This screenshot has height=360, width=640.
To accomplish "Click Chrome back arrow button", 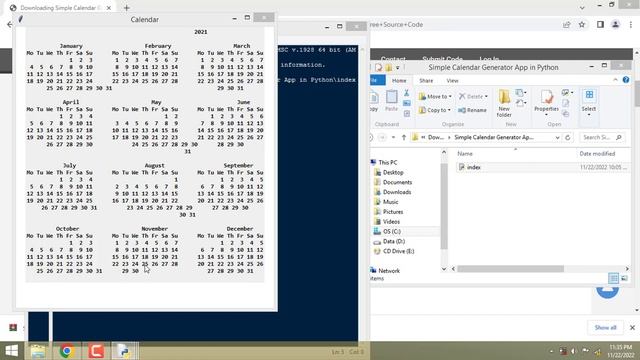I will (x=10, y=24).
